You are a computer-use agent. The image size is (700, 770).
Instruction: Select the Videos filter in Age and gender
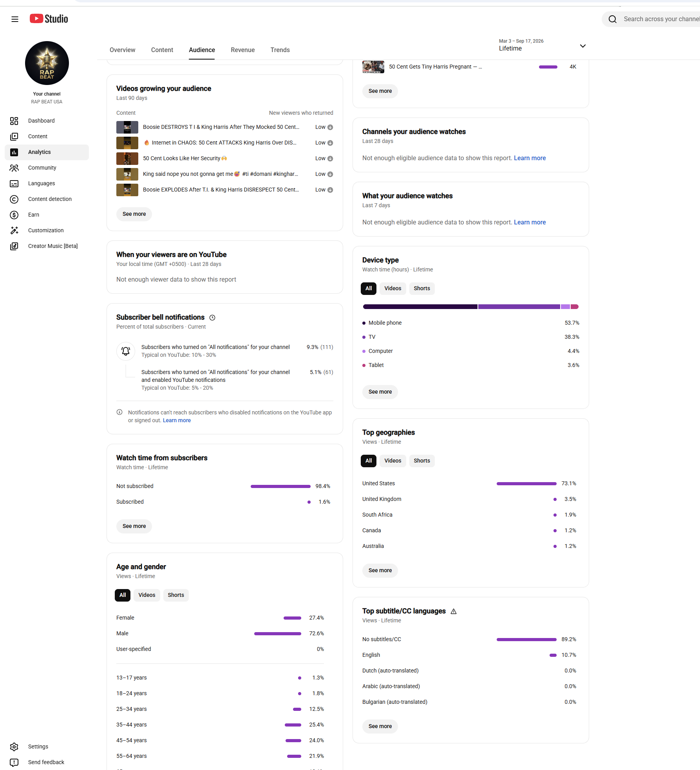point(147,595)
